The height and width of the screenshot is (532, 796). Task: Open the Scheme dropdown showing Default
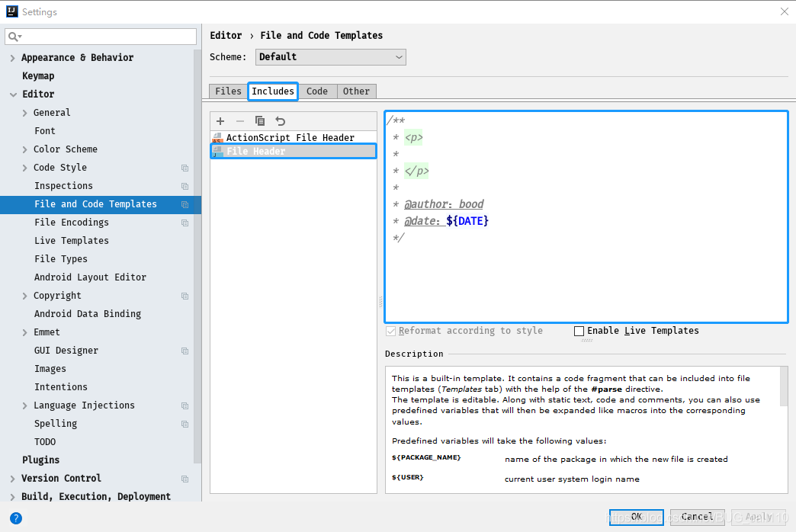(x=330, y=56)
